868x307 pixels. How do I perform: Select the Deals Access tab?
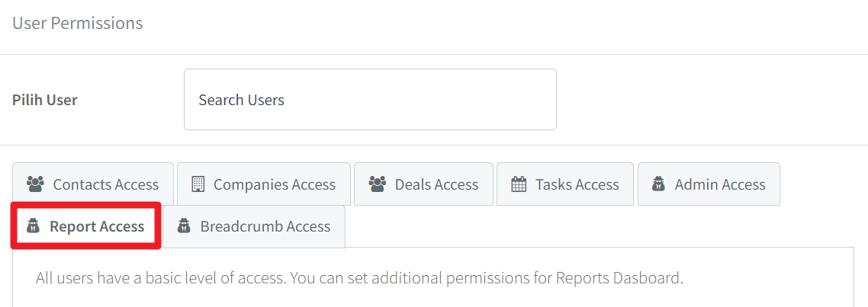coord(423,184)
